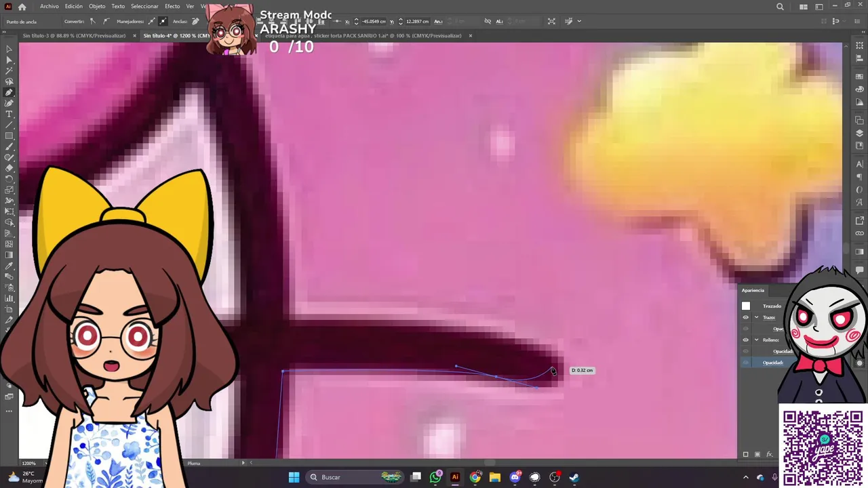Click Add New Stroke in Apariencia panel
868x488 pixels.
[746, 454]
